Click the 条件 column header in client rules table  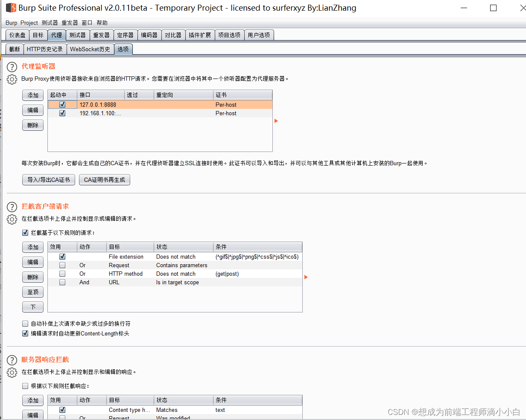(257, 247)
